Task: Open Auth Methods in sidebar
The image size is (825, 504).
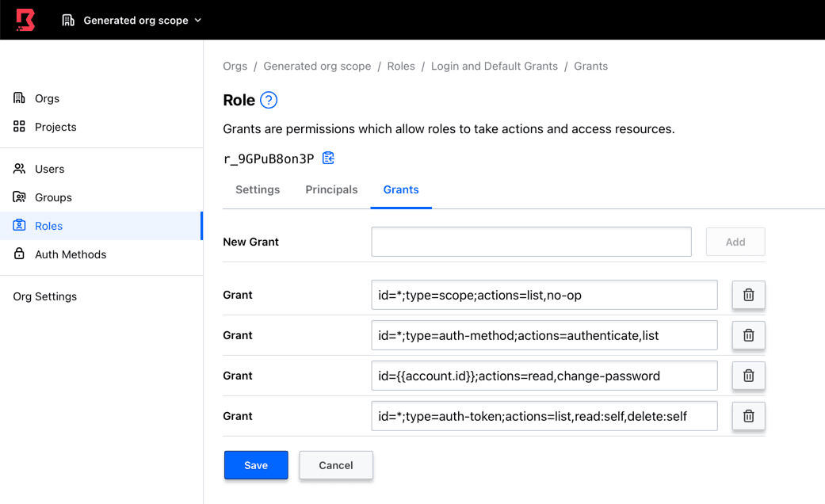Action: [x=70, y=254]
